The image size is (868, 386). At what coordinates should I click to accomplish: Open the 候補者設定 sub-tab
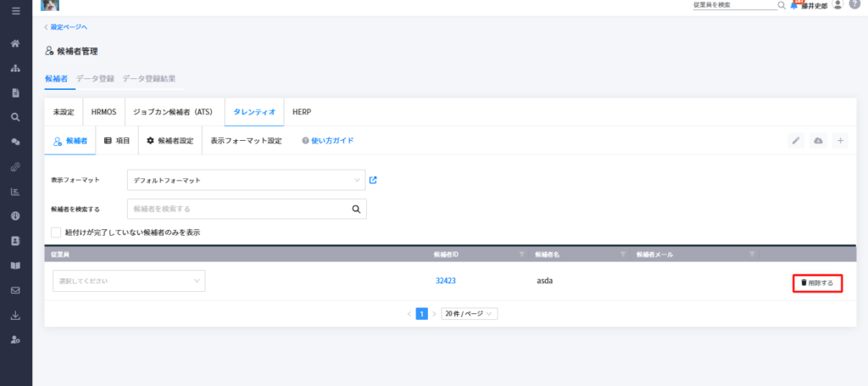[170, 141]
